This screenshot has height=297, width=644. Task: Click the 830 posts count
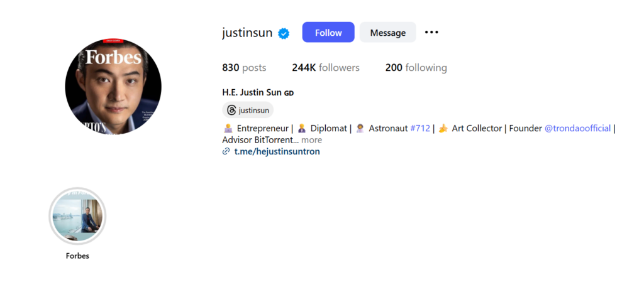click(244, 68)
